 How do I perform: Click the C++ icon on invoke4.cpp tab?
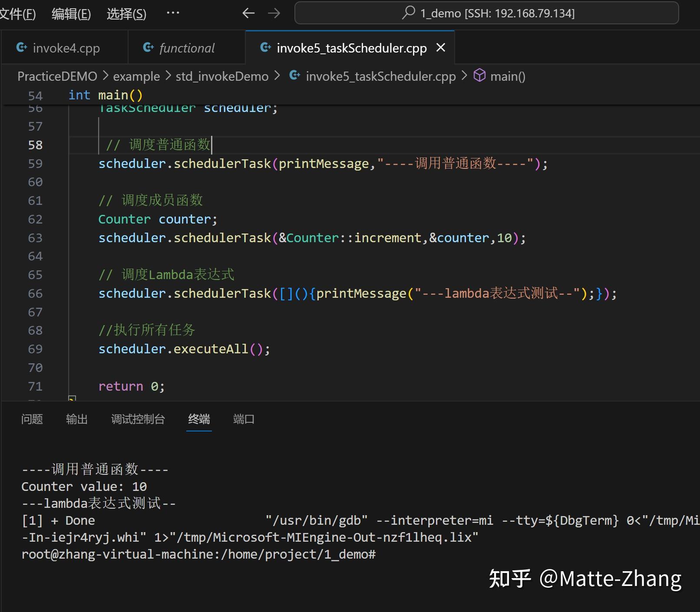(x=21, y=48)
